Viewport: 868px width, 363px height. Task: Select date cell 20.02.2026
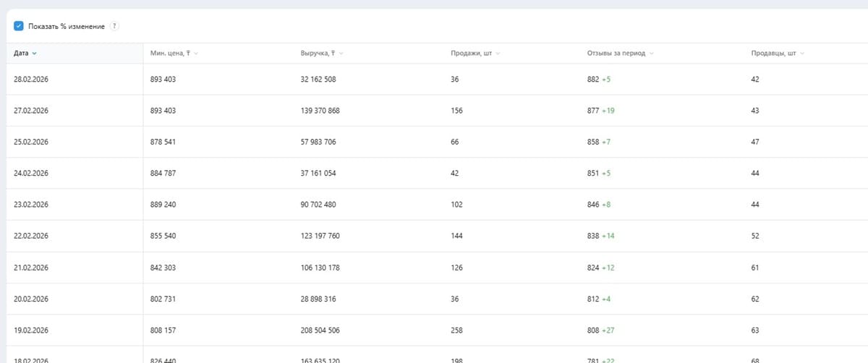31,299
